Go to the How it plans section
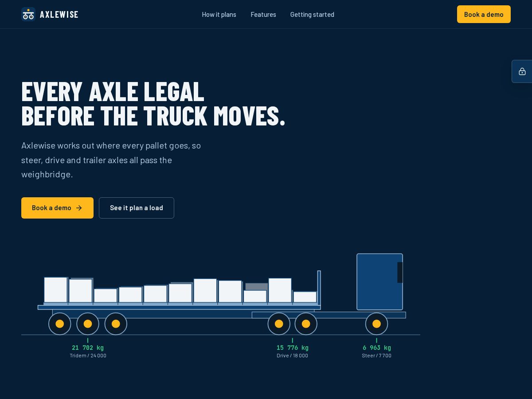532x399 pixels. click(x=219, y=15)
